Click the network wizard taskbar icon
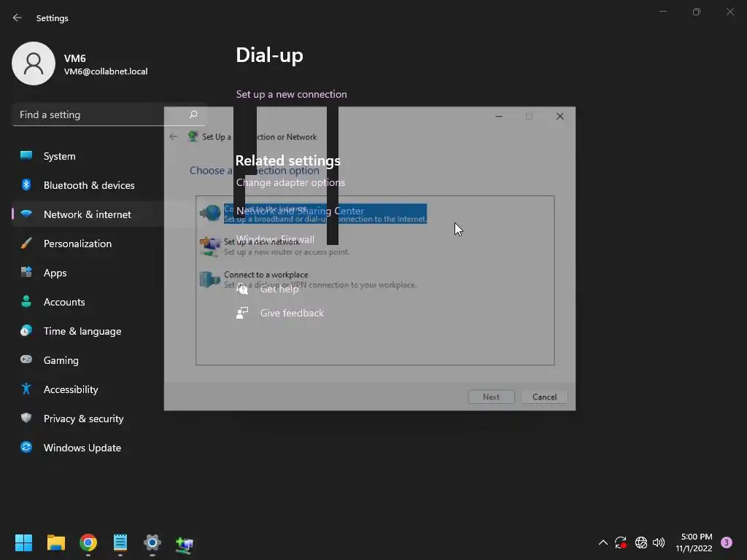Image resolution: width=747 pixels, height=560 pixels. pos(185,543)
